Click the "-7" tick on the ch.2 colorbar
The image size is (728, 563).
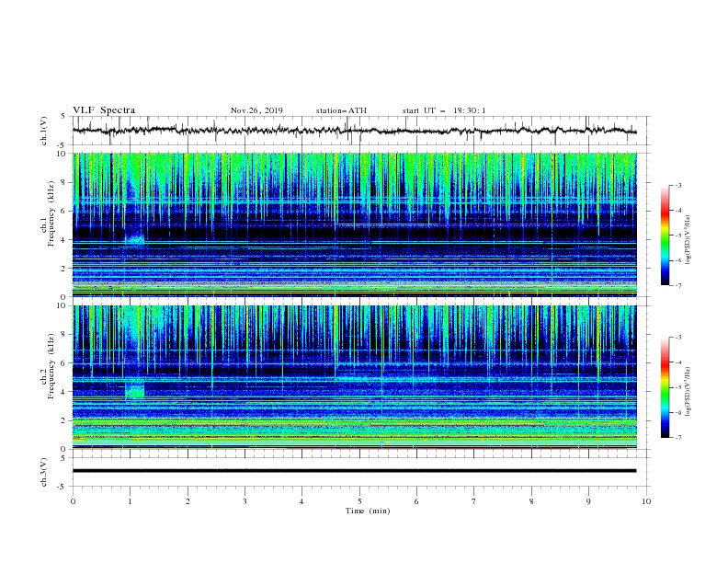point(677,438)
